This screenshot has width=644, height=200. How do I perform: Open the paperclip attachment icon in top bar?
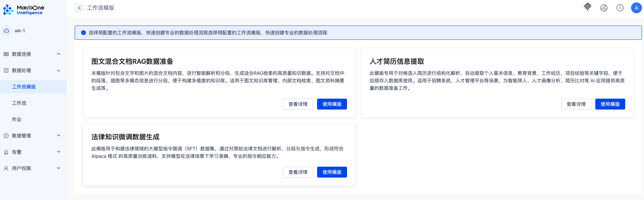coord(587,8)
